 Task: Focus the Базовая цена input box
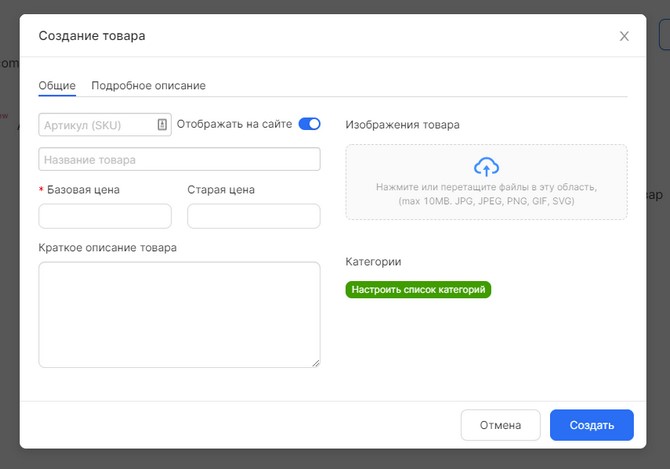pos(105,216)
